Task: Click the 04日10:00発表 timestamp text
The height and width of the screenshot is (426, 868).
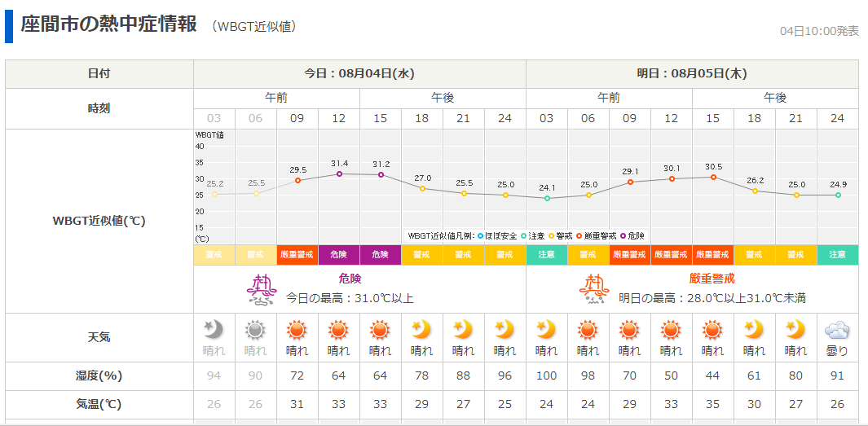Action: coord(818,31)
